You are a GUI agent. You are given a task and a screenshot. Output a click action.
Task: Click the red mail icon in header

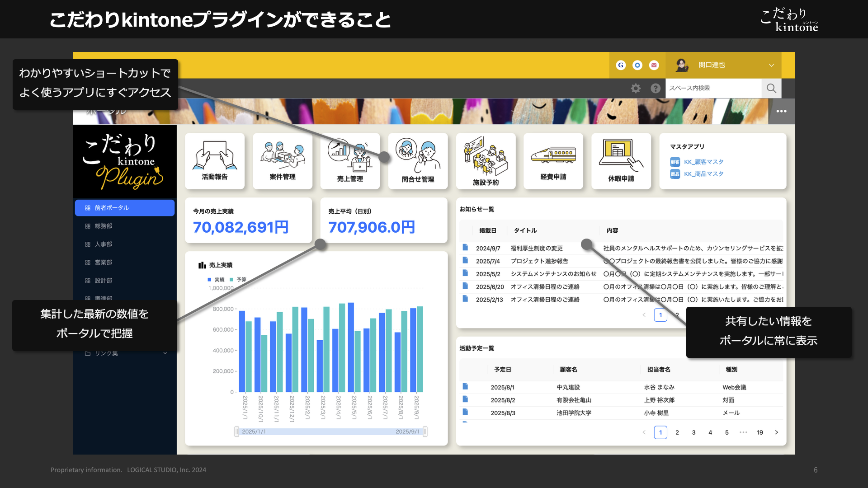pos(654,65)
